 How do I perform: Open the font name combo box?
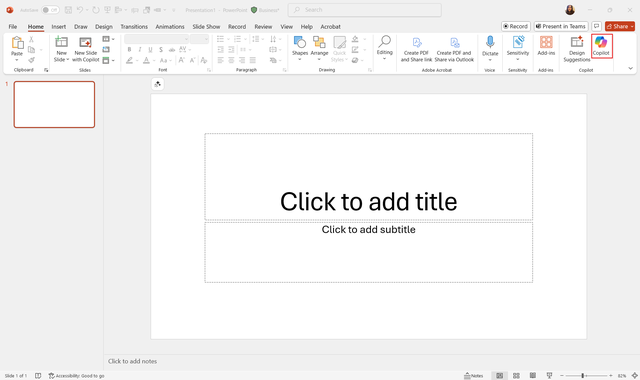pos(157,39)
